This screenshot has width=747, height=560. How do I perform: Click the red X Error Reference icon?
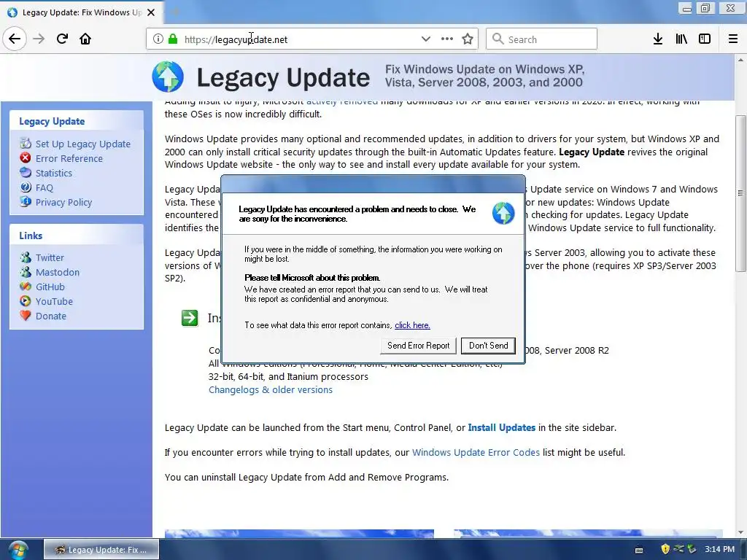point(26,157)
